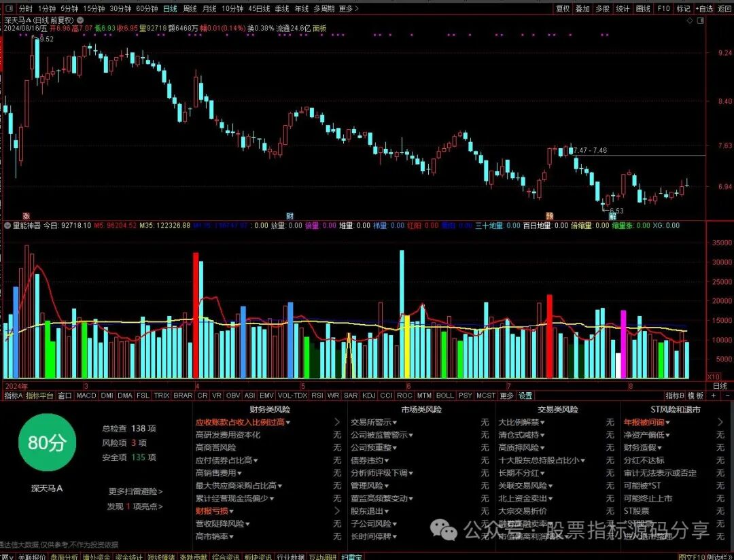
Task: Click the plus zoom-in button near 指标B
Action: point(714,396)
